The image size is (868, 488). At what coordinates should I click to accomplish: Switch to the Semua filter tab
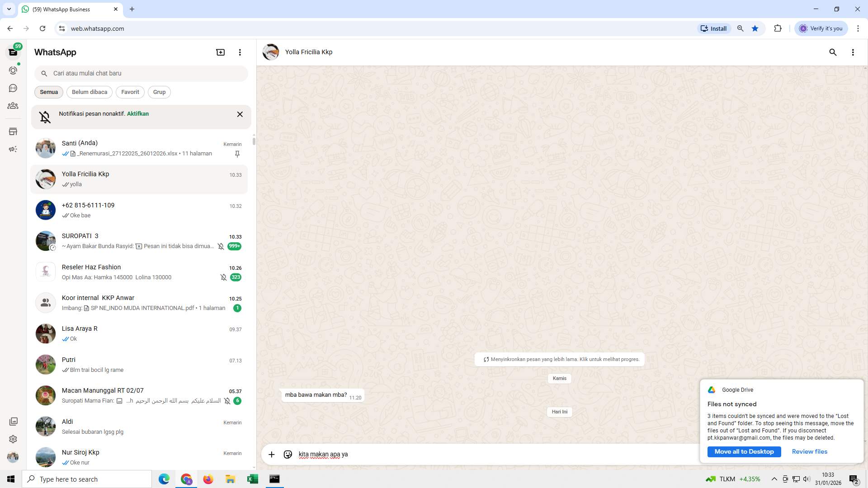click(48, 92)
